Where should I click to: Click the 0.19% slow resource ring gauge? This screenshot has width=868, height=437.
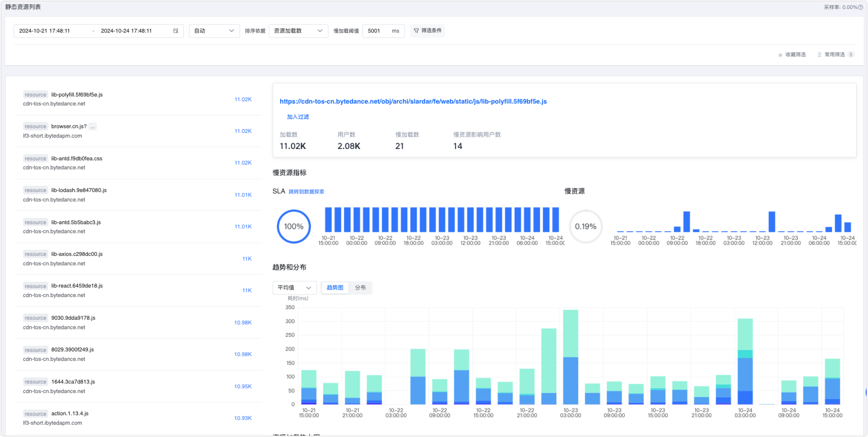pyautogui.click(x=586, y=227)
